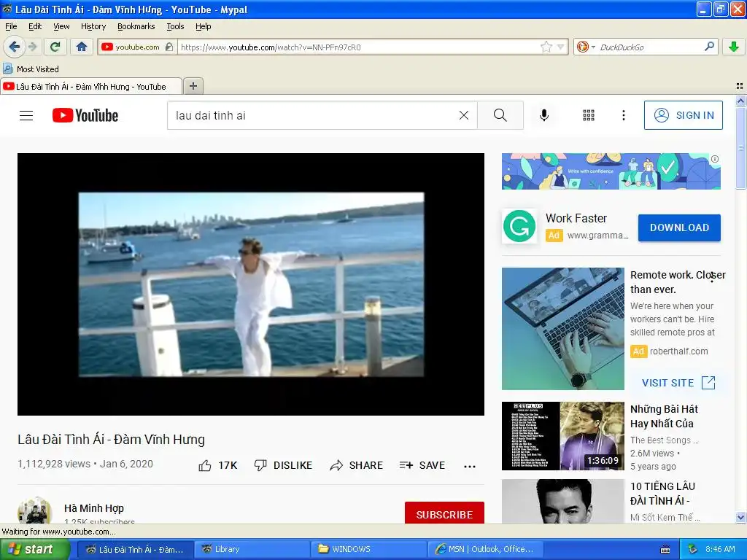Open more actions ellipsis under video
The height and width of the screenshot is (560, 747).
point(470,466)
